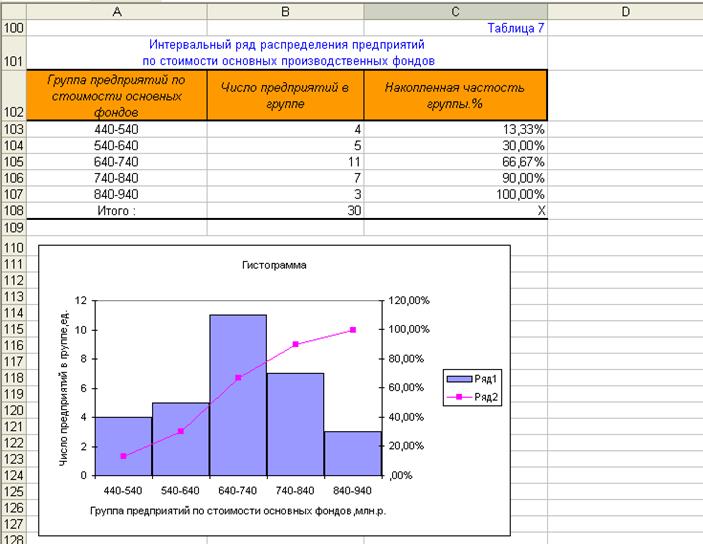This screenshot has height=544, width=703.
Task: Select column B header
Action: click(x=285, y=10)
